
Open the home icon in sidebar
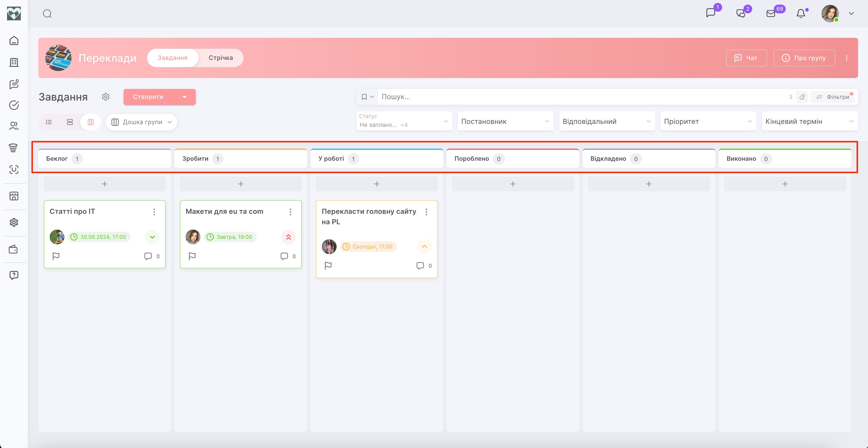click(x=14, y=40)
